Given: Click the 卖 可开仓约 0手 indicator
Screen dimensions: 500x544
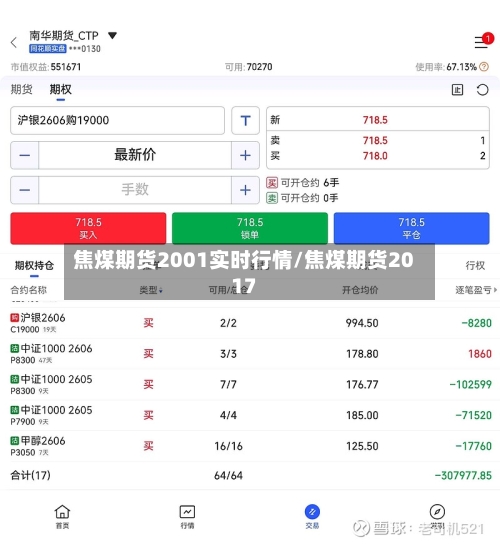Looking at the screenshot, I should 303,198.
